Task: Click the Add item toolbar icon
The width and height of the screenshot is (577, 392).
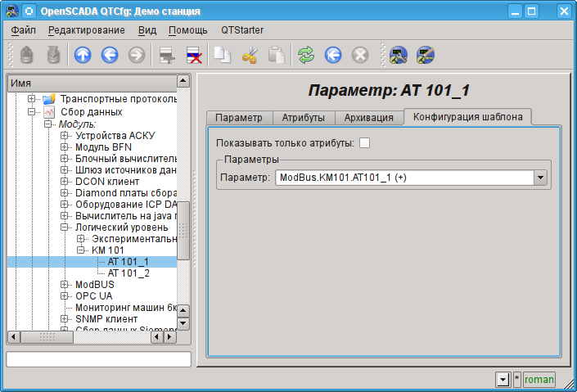Action: (168, 55)
